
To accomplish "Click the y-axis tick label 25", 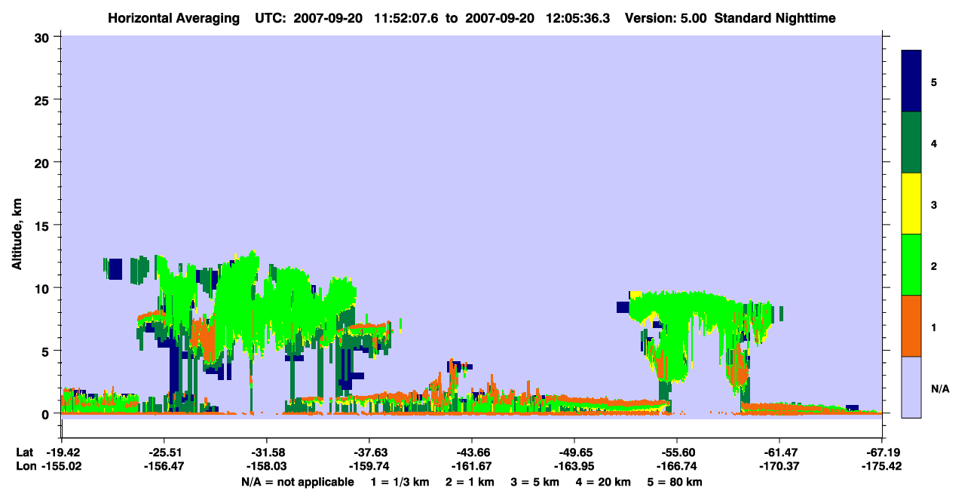I will pyautogui.click(x=44, y=100).
